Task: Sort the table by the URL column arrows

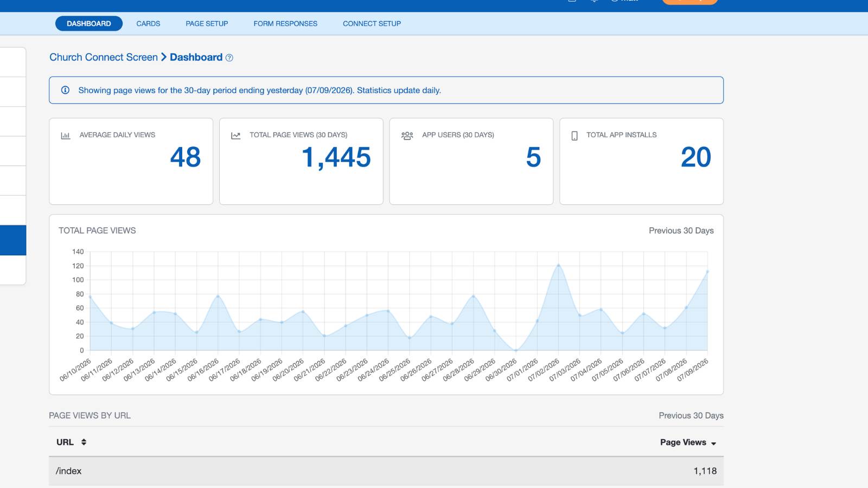Action: tap(84, 442)
